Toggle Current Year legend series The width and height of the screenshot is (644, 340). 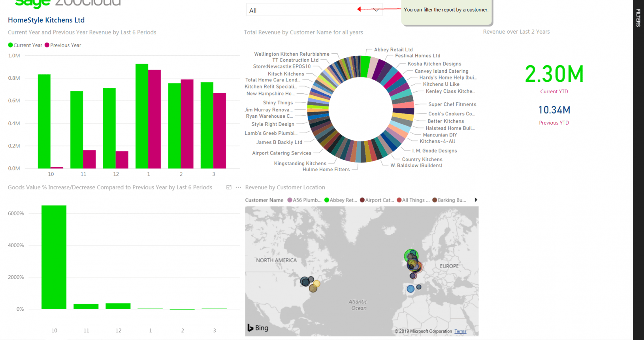pos(25,45)
